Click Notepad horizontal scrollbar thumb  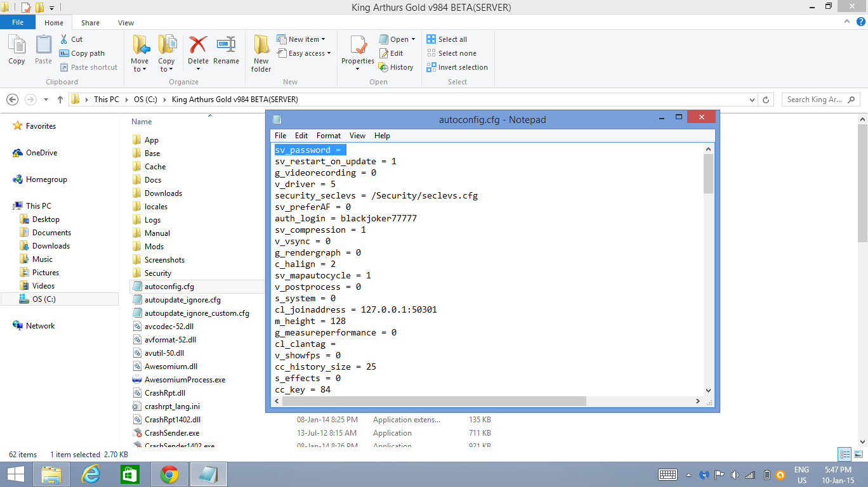[434, 401]
